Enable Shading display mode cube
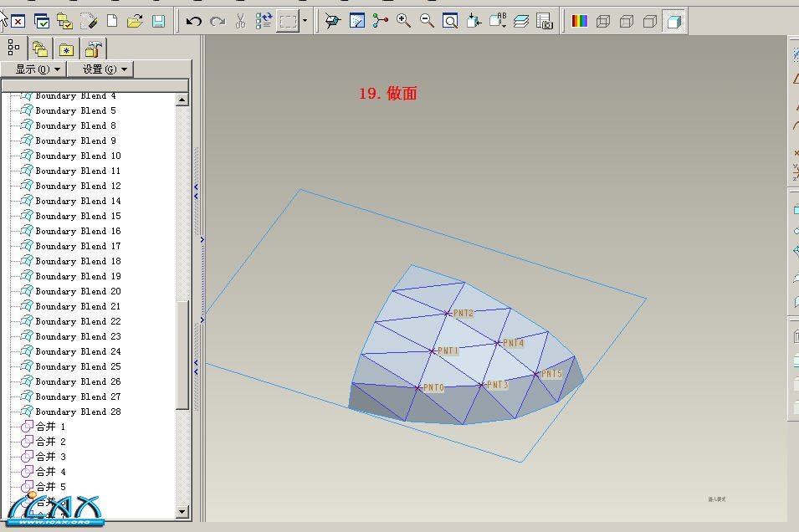The image size is (799, 532). pyautogui.click(x=674, y=22)
